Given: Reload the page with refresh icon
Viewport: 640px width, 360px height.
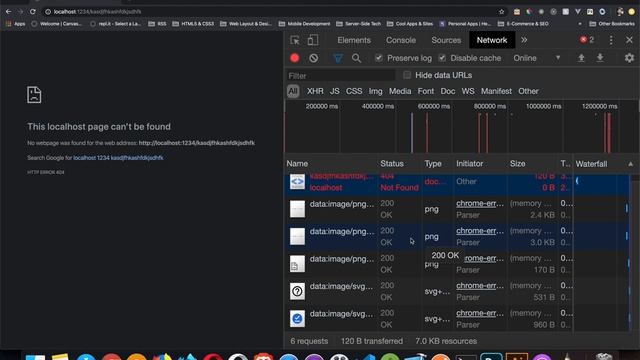Looking at the screenshot, I should pyautogui.click(x=33, y=12).
